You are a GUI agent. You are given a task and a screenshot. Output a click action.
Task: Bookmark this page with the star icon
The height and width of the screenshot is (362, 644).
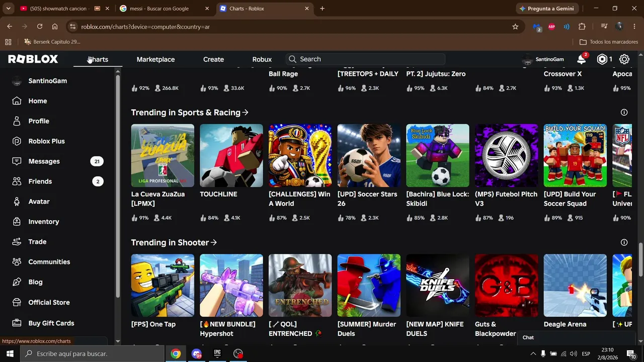[x=515, y=27]
